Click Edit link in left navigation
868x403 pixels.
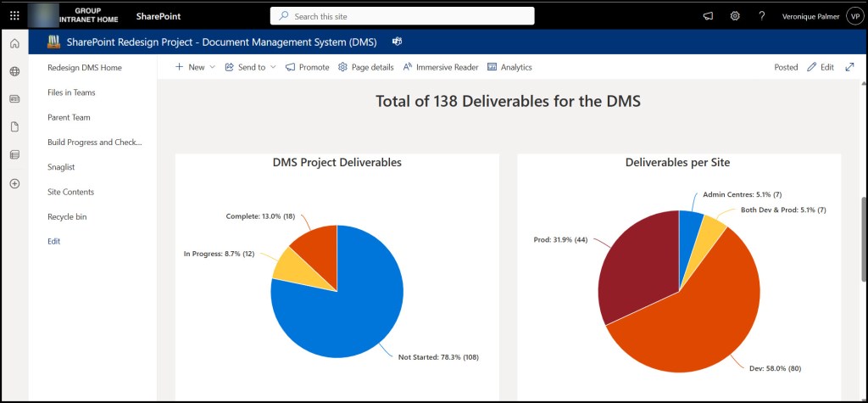click(54, 241)
